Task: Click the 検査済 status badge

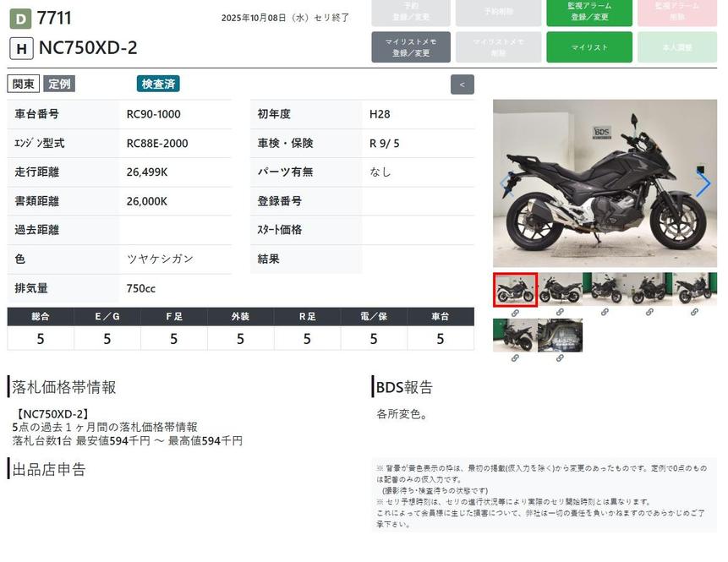Action: coord(158,84)
